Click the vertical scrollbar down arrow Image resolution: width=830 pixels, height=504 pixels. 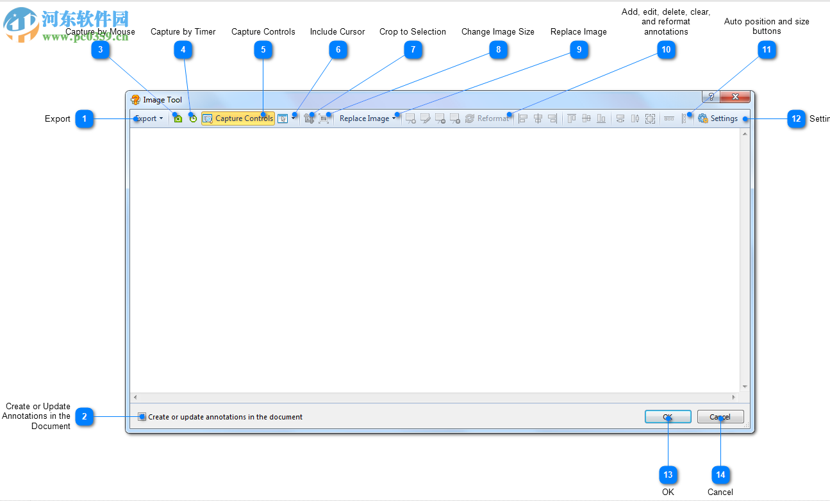coord(745,387)
